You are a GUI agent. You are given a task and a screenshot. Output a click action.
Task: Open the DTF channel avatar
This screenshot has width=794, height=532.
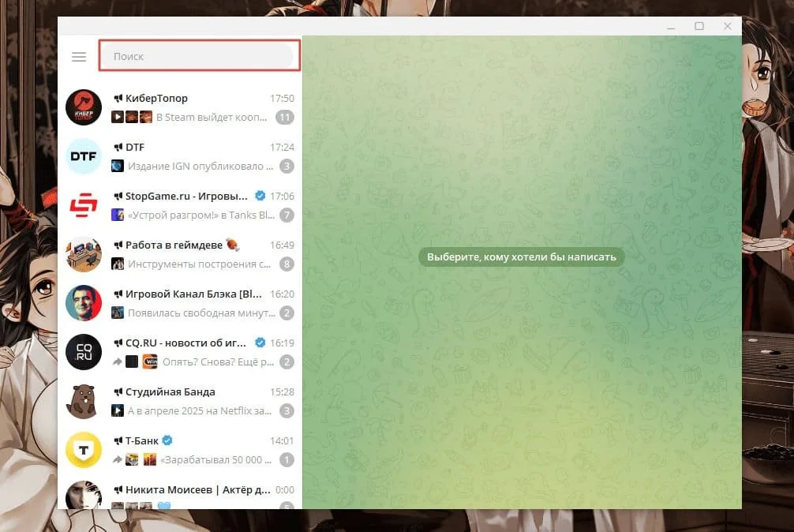tap(84, 156)
